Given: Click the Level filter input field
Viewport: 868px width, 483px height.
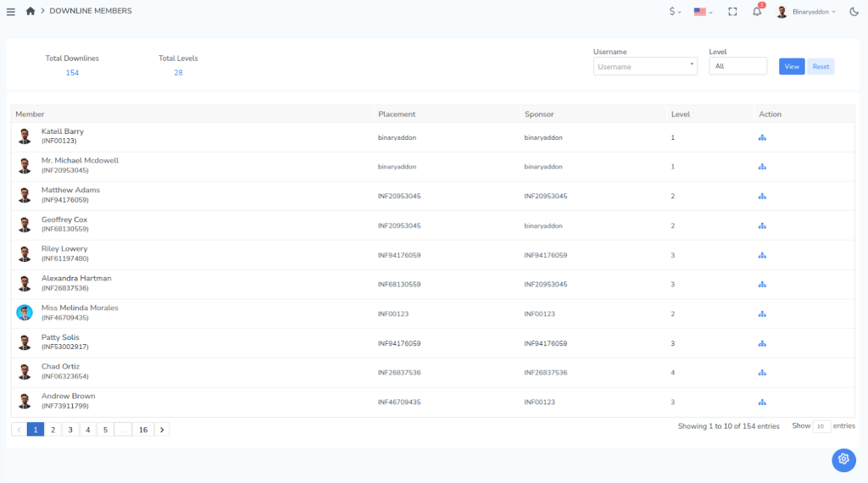Looking at the screenshot, I should click(737, 66).
